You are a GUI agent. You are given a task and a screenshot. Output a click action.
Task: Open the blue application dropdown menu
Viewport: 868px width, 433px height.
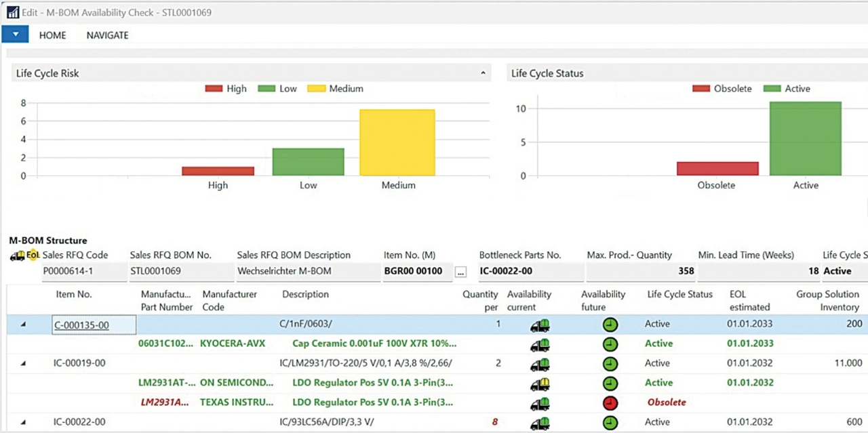pos(15,35)
